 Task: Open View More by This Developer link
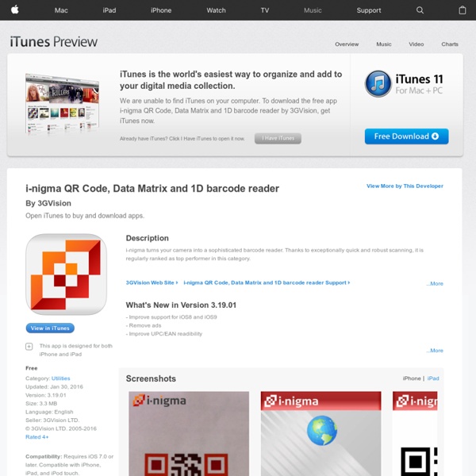click(x=405, y=186)
